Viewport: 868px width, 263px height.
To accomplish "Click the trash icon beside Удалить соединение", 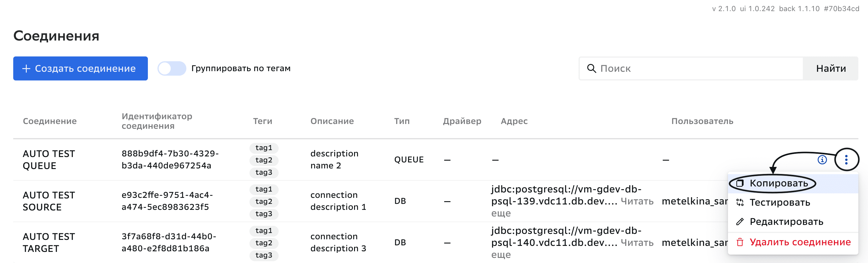I will pyautogui.click(x=740, y=242).
